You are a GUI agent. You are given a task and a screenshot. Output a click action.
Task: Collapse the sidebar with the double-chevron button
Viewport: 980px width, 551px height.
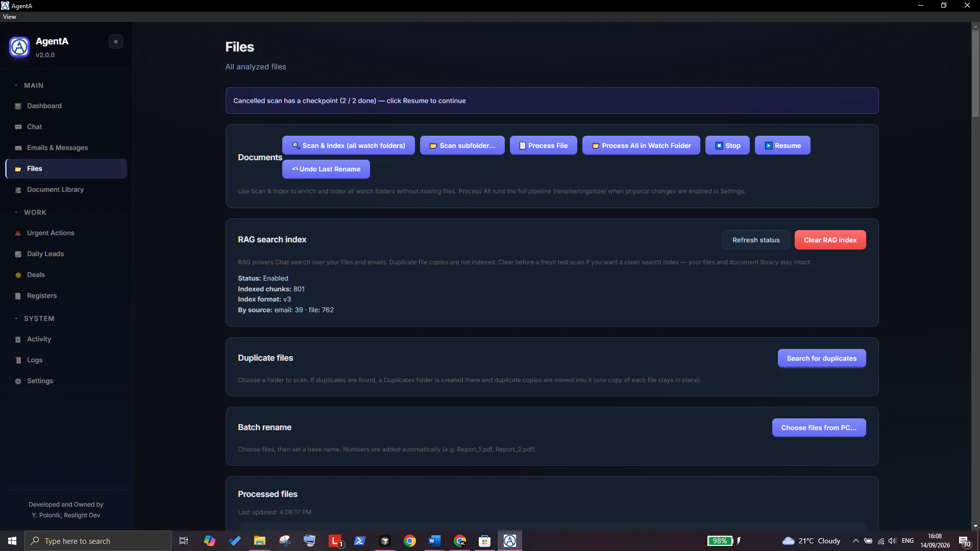(116, 42)
